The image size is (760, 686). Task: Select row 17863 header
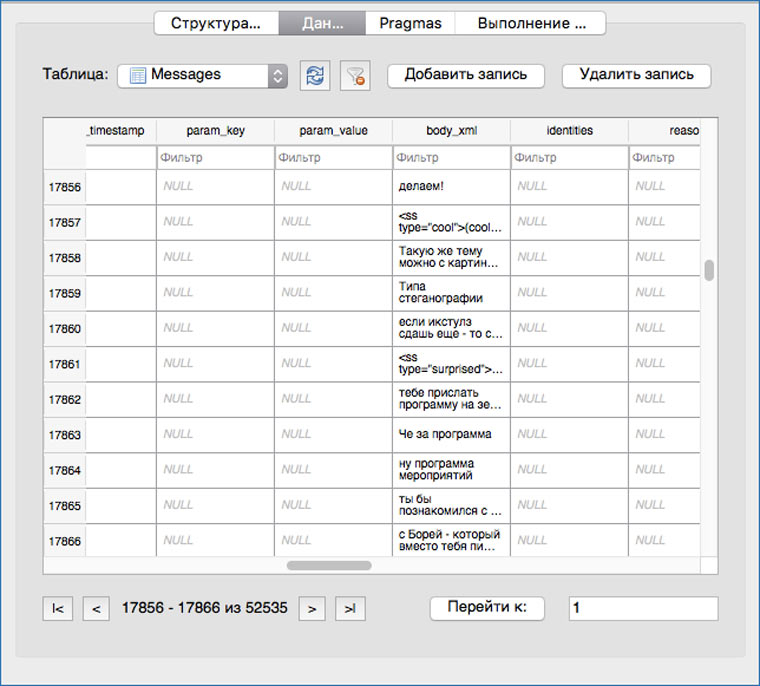click(65, 435)
